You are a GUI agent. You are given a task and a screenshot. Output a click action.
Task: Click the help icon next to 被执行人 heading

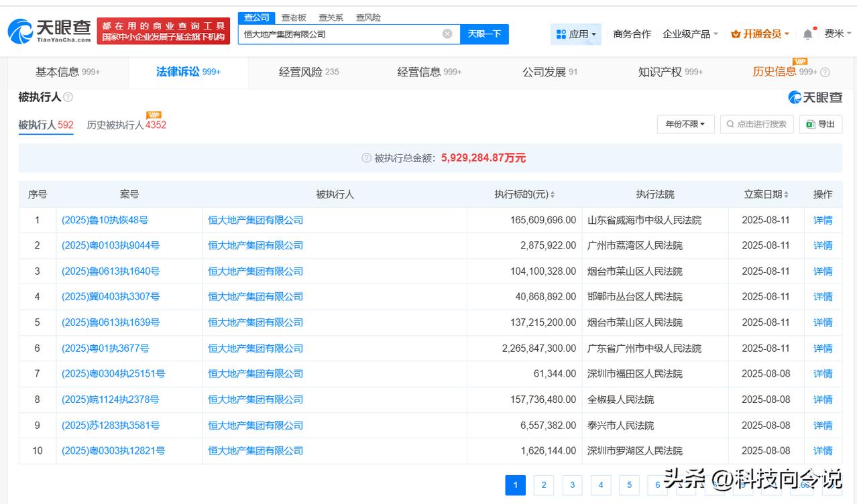[x=68, y=97]
